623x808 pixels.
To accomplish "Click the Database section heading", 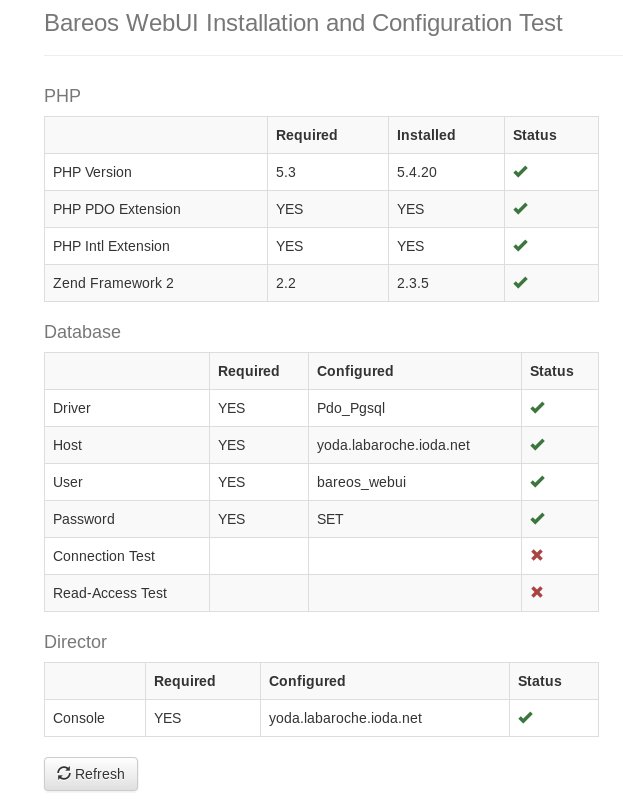I will point(82,331).
